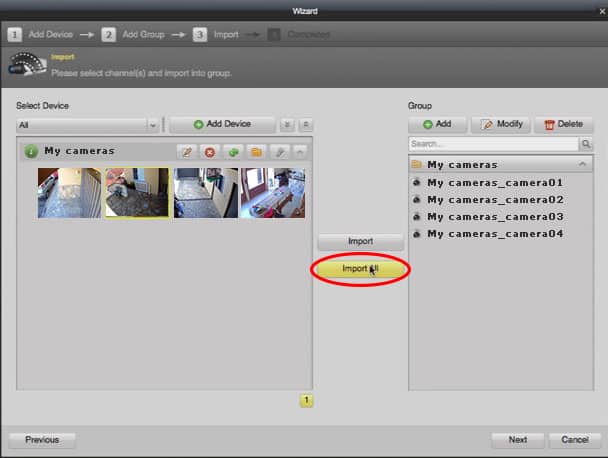The height and width of the screenshot is (458, 608).
Task: Click the green refresh icon on device header
Action: coord(233,152)
